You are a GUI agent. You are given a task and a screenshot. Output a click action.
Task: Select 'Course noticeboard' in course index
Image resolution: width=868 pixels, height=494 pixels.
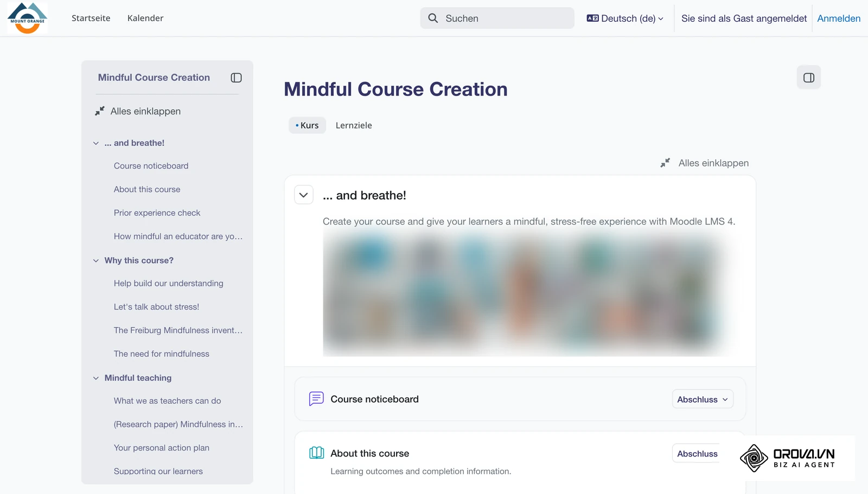coord(151,166)
